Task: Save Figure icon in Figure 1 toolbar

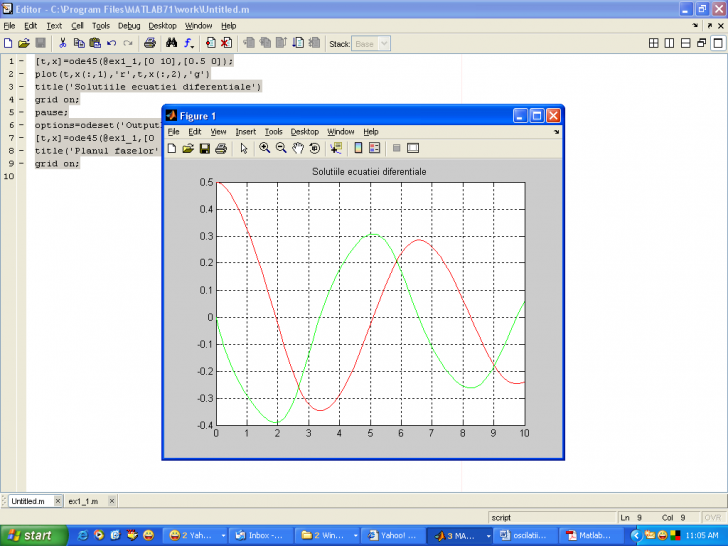Action: [204, 149]
